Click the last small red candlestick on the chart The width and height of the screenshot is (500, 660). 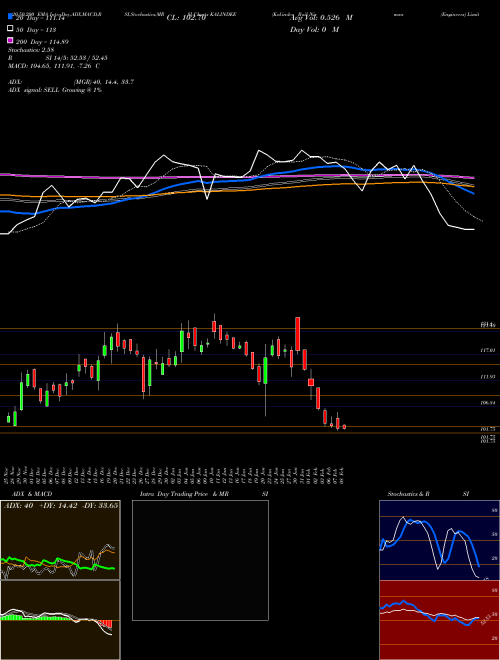(x=344, y=427)
